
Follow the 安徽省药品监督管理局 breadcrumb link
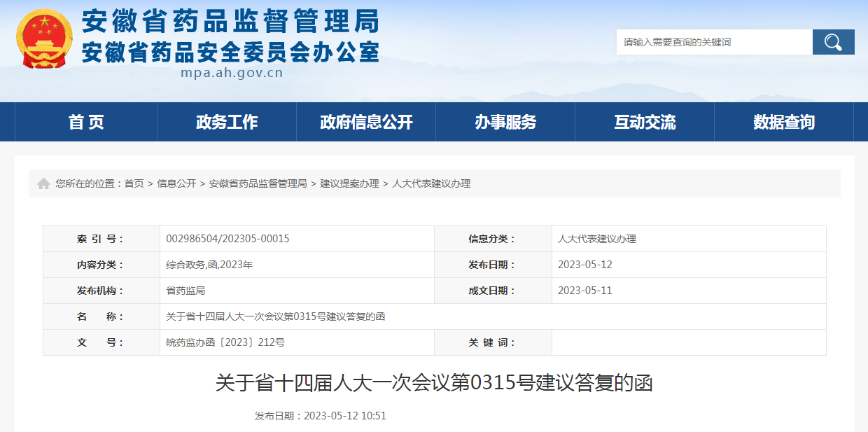[258, 183]
